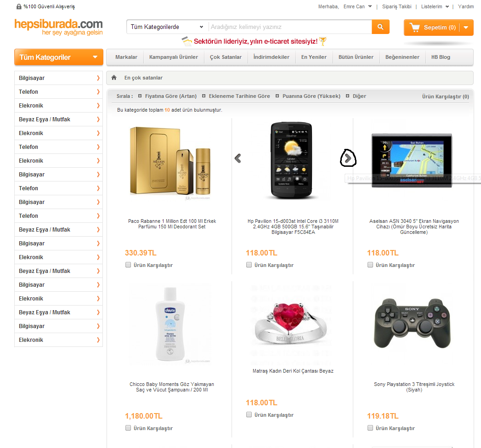
Task: Tick compare checkbox under Paco Rabanne set
Action: coord(128,265)
